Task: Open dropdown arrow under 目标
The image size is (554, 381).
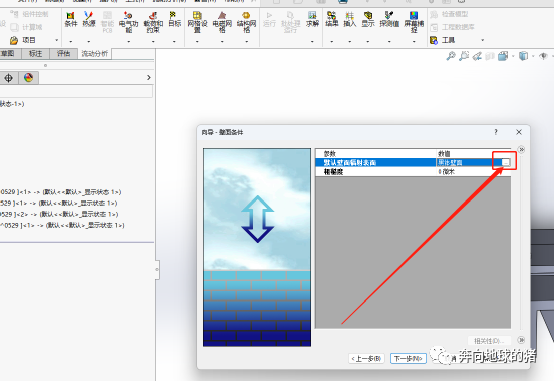Action: tap(175, 42)
